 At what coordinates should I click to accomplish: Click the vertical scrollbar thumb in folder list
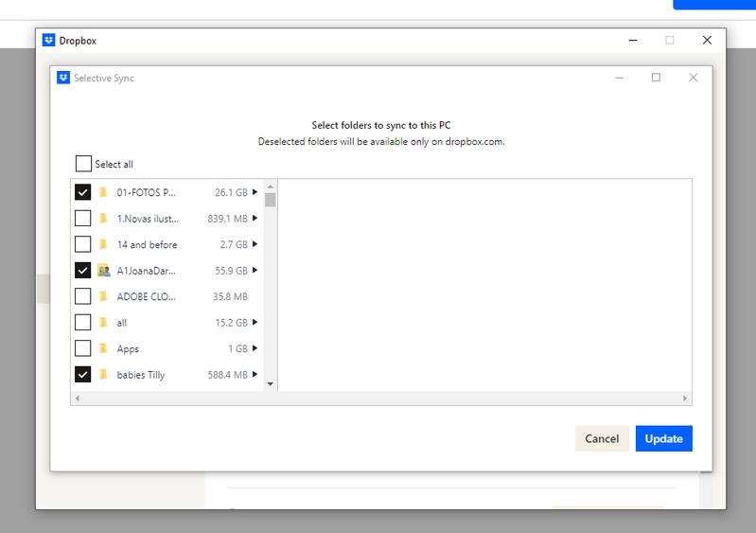tap(270, 200)
